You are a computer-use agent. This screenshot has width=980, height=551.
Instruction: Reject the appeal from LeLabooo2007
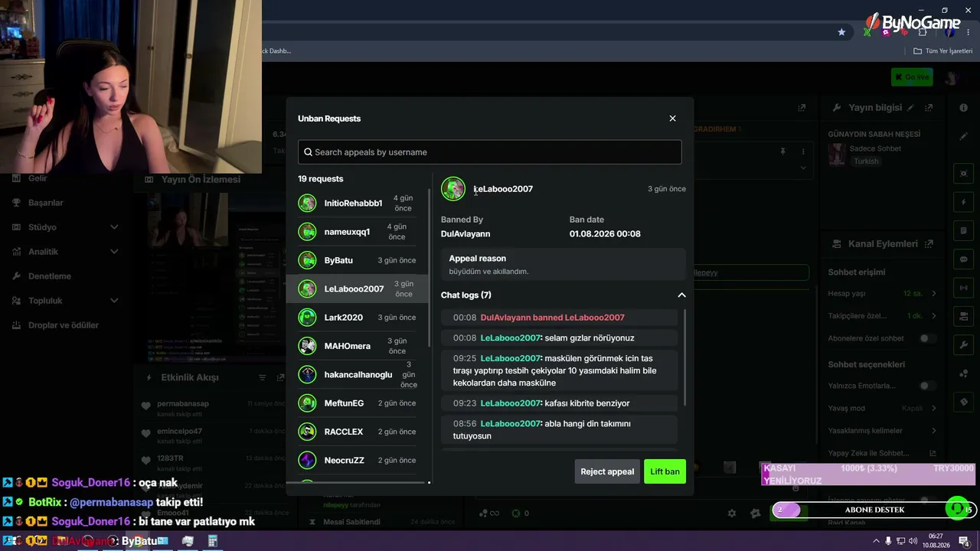607,471
